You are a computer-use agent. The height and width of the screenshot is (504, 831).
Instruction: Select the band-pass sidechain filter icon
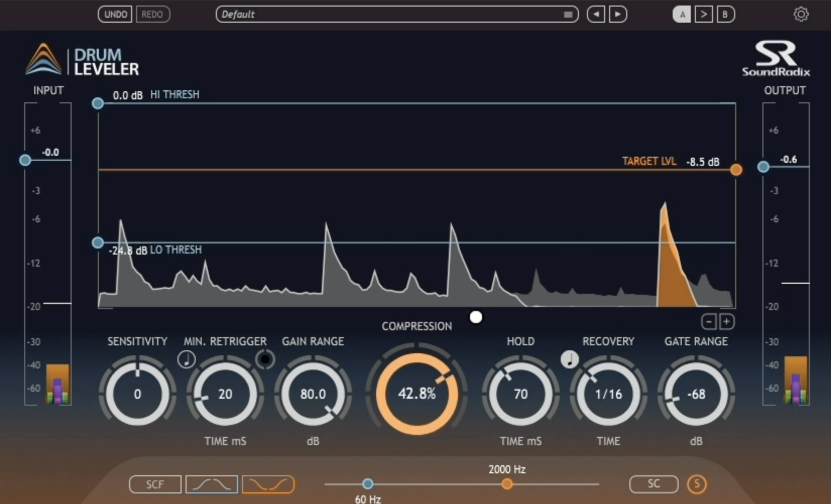(211, 484)
